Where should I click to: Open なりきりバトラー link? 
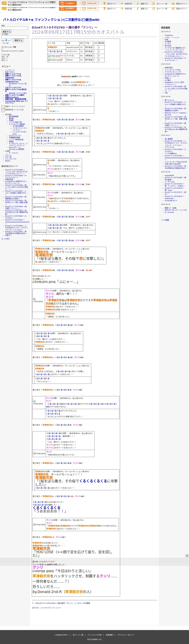(15, 136)
